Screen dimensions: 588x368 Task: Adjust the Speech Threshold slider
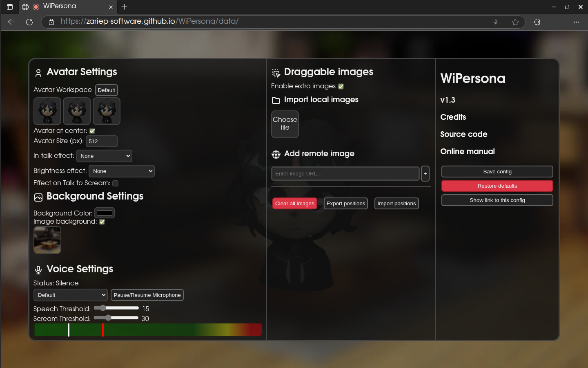pyautogui.click(x=116, y=308)
